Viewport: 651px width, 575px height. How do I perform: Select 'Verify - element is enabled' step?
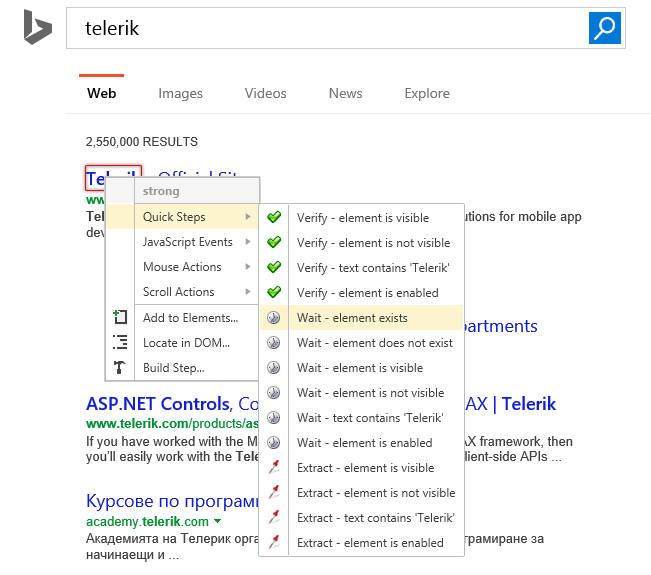pyautogui.click(x=362, y=292)
